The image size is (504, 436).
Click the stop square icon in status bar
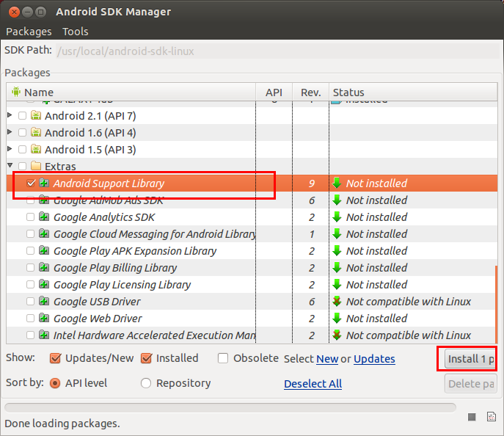(x=472, y=417)
